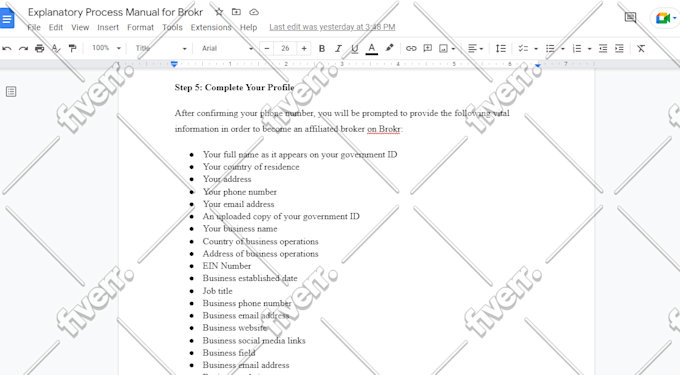Select the Paint format tool
Viewport: 680px width, 375px height.
(72, 49)
